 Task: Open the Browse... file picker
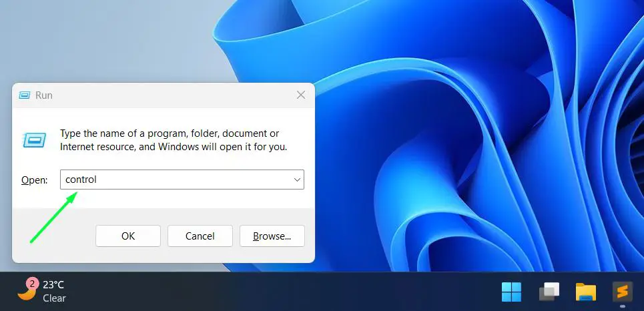272,236
